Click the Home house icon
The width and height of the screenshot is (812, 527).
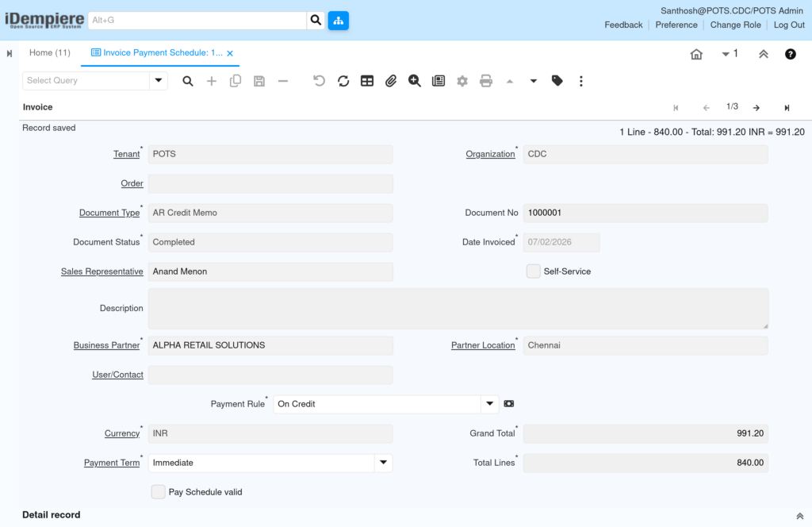(696, 54)
